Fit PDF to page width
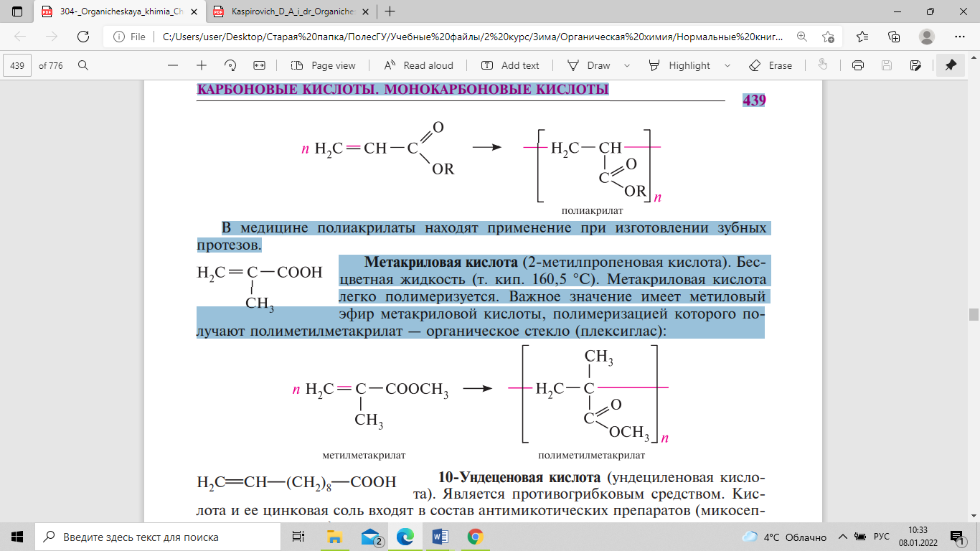The height and width of the screenshot is (551, 980). point(260,65)
